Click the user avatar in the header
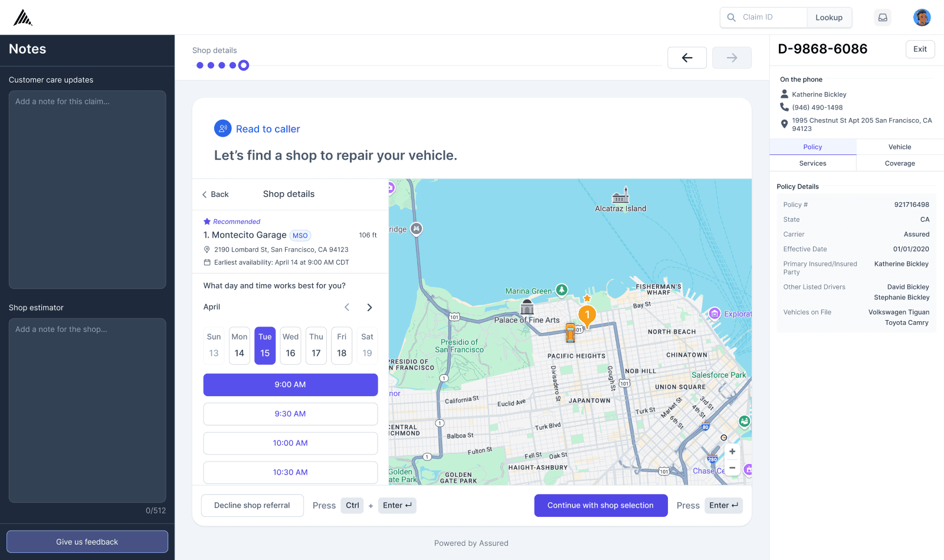The width and height of the screenshot is (944, 560). [922, 17]
